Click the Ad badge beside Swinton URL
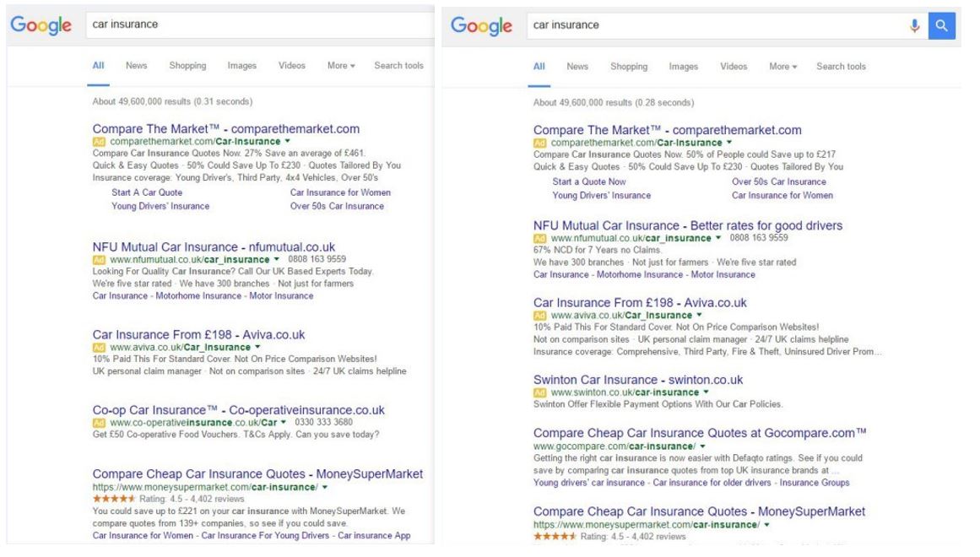This screenshot has height=557, width=980. pyautogui.click(x=539, y=392)
